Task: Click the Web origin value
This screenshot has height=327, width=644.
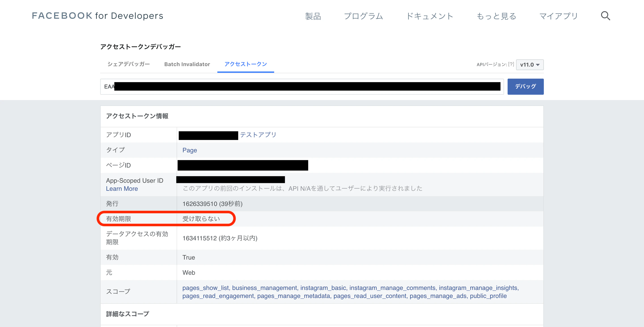Action: [189, 272]
